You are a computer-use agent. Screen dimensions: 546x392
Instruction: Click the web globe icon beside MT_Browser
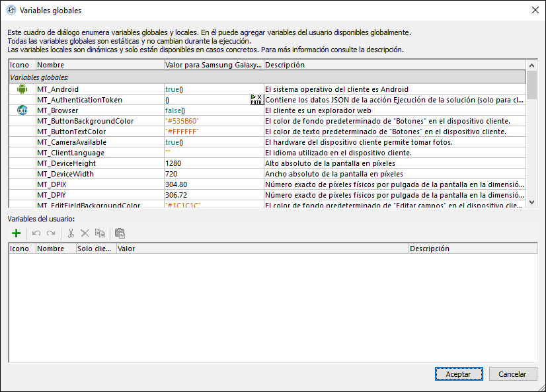[22, 110]
